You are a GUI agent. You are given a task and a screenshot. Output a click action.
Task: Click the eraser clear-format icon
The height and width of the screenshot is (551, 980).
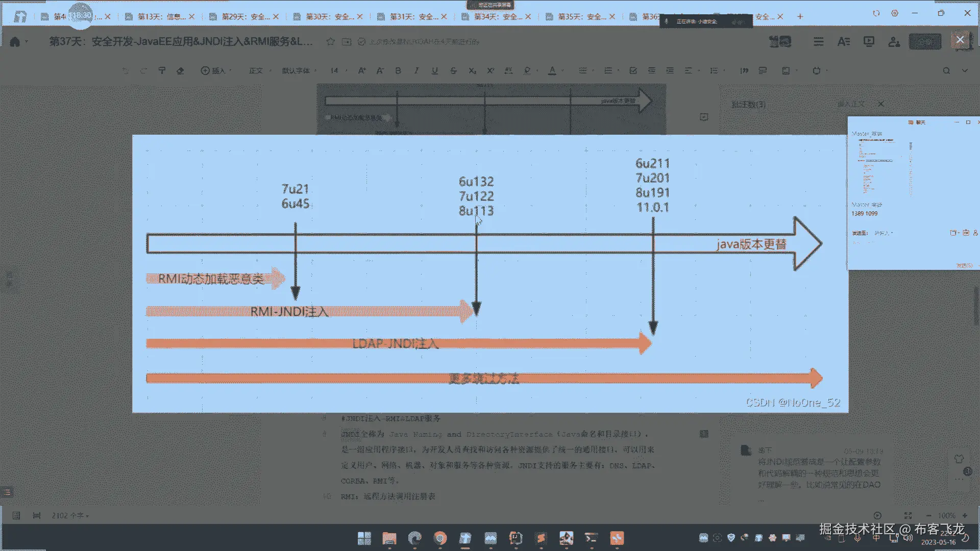[180, 71]
